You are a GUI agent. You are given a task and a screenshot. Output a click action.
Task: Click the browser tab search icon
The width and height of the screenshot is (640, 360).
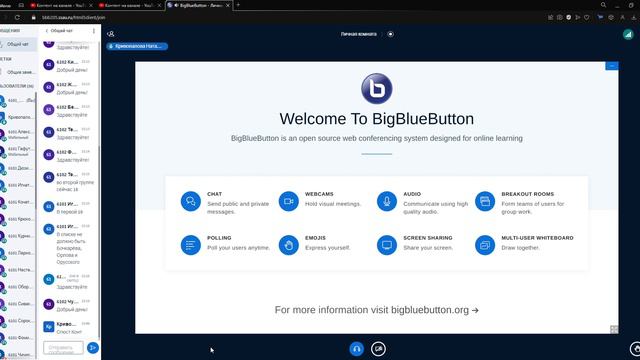603,5
